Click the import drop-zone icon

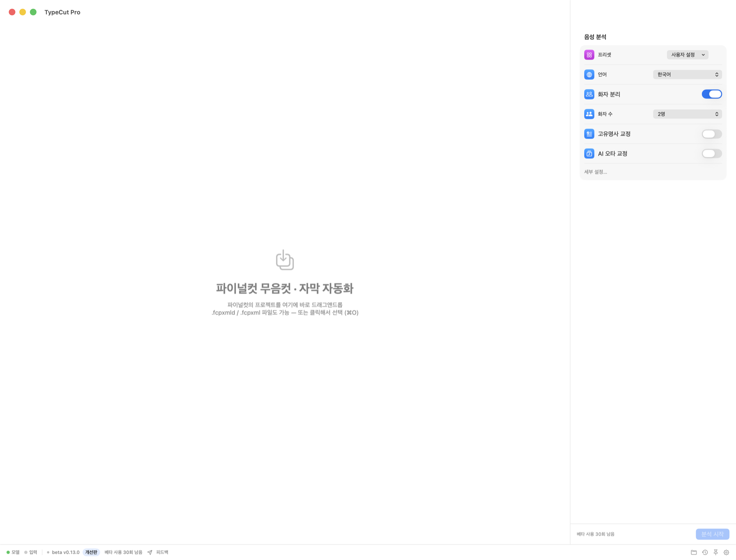(x=285, y=260)
